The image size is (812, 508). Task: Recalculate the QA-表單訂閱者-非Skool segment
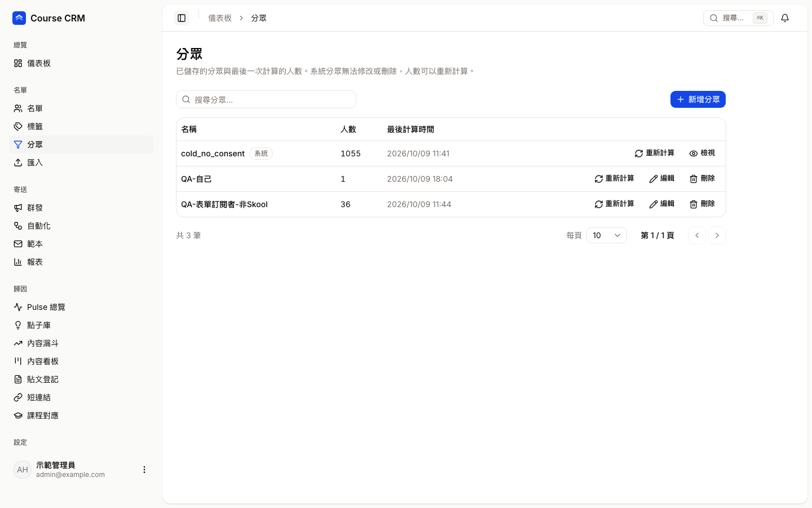tap(614, 204)
